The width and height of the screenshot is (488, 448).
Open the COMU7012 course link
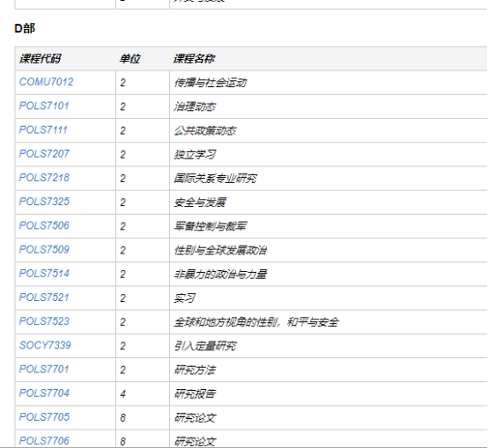coord(46,82)
